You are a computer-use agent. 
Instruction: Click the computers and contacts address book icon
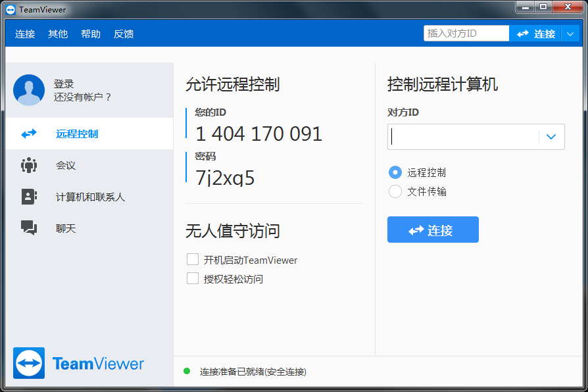coord(29,197)
